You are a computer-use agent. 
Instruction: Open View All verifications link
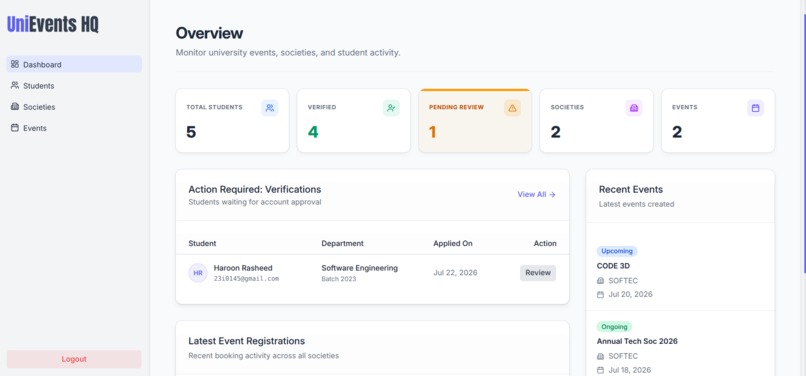click(536, 194)
